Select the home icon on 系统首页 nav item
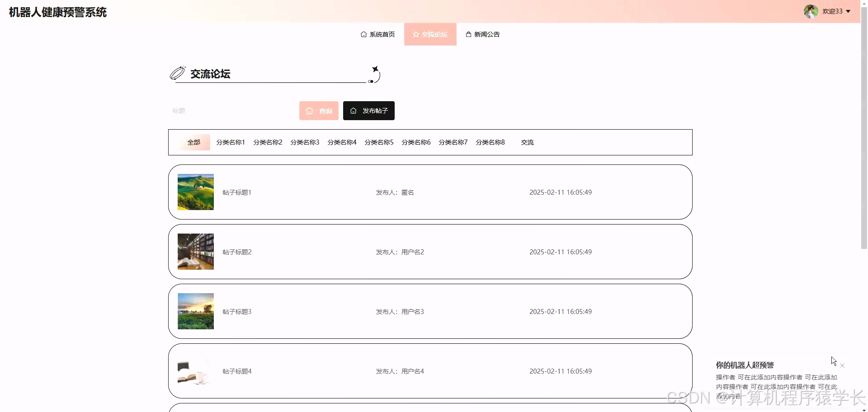The height and width of the screenshot is (412, 868). coord(363,34)
